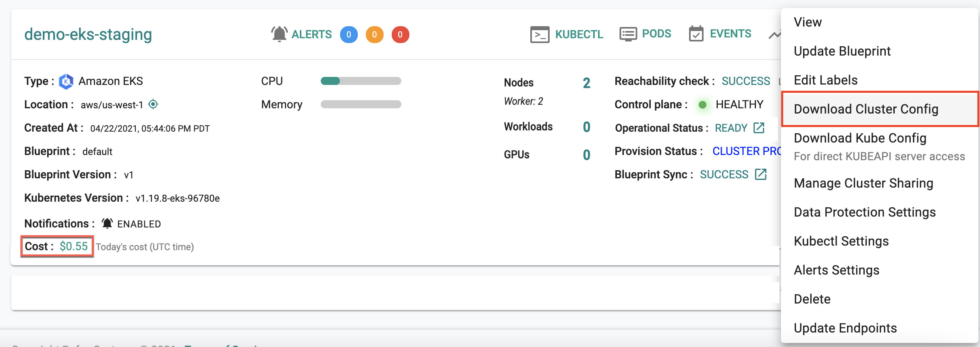This screenshot has height=347, width=980.
Task: Click the Worker: 2 text
Action: pos(523,101)
